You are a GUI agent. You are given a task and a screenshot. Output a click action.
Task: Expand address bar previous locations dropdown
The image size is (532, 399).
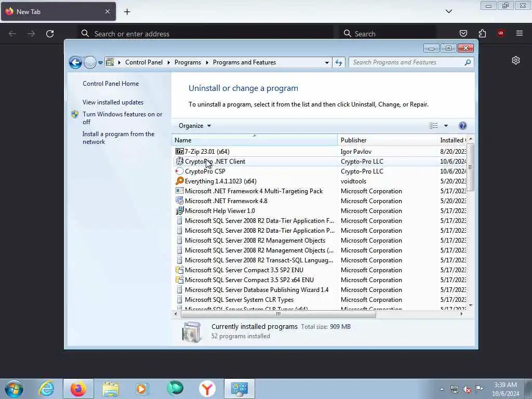pyautogui.click(x=327, y=62)
